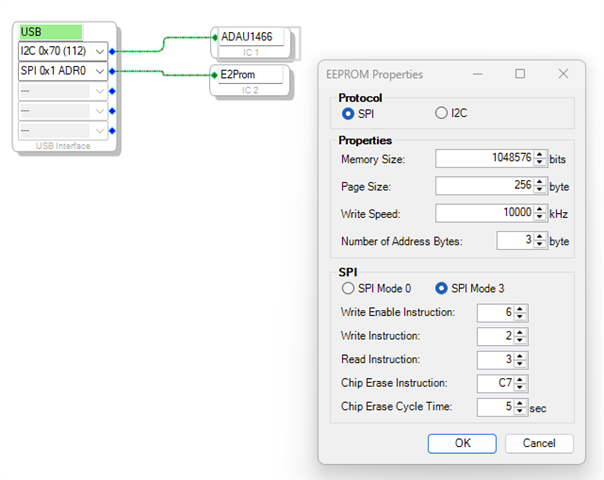Screen dimensions: 604x480
Task: Increment Write Instruction value
Action: click(520, 332)
